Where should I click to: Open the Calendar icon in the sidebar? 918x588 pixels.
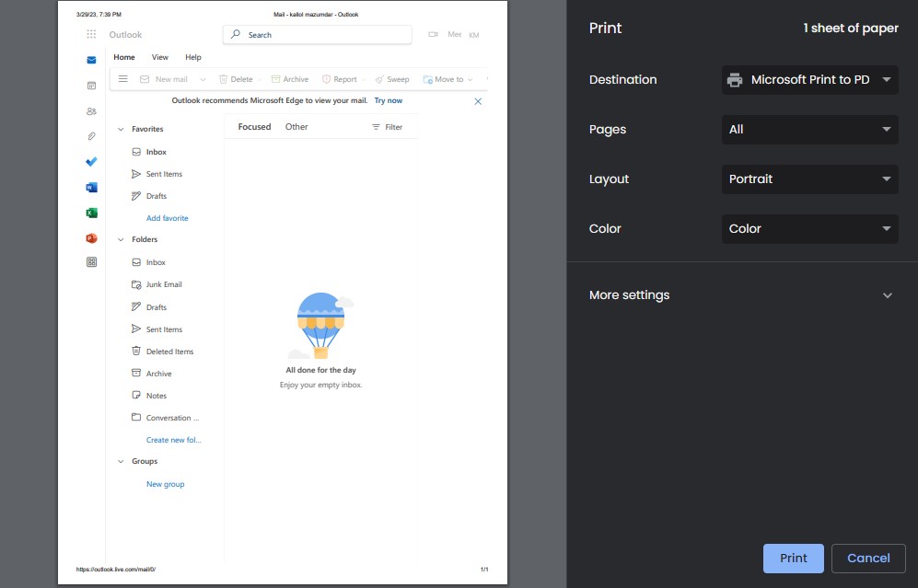(x=91, y=86)
